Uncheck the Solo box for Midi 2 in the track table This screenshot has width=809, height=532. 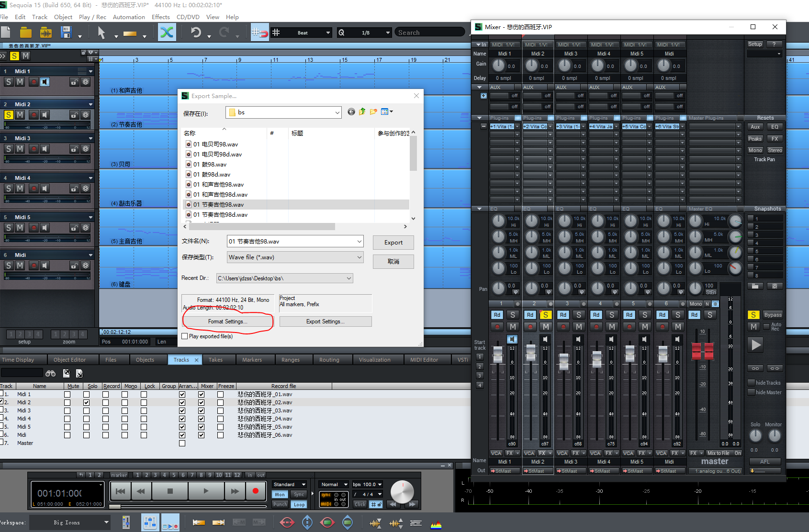pos(86,403)
